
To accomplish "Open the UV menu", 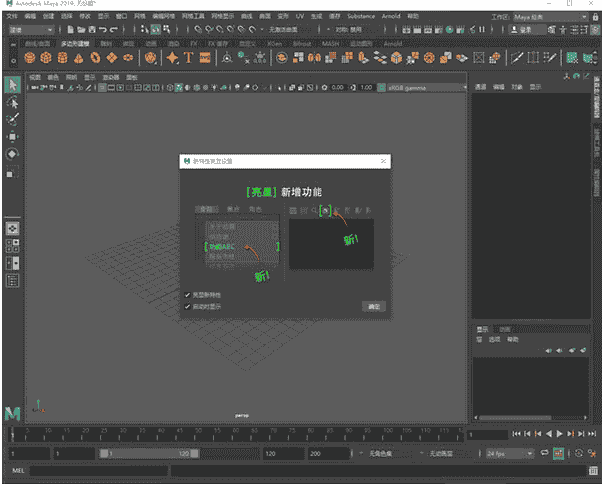I will [x=299, y=16].
